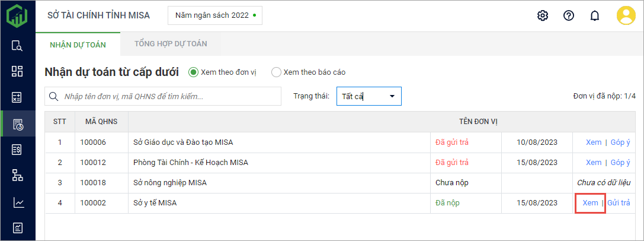644x241 pixels.
Task: Open the notifications bell
Action: point(595,15)
